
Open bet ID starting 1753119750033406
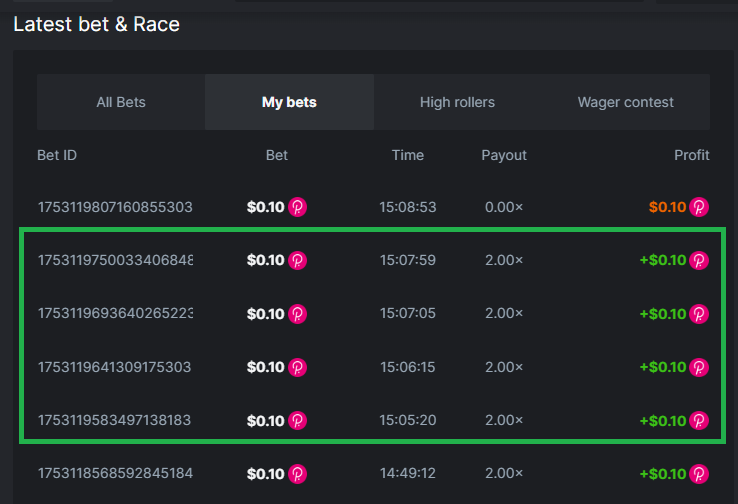point(115,260)
